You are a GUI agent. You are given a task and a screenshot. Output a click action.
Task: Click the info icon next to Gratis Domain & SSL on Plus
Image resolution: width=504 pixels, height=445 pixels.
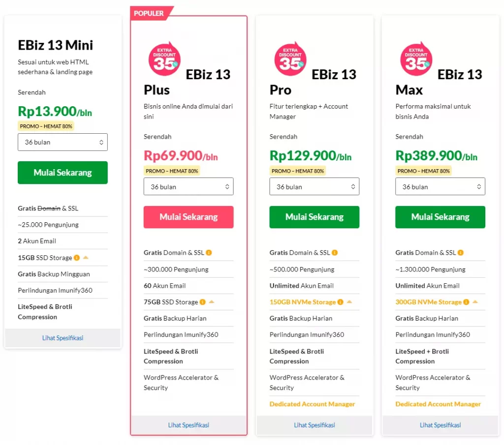(x=209, y=253)
